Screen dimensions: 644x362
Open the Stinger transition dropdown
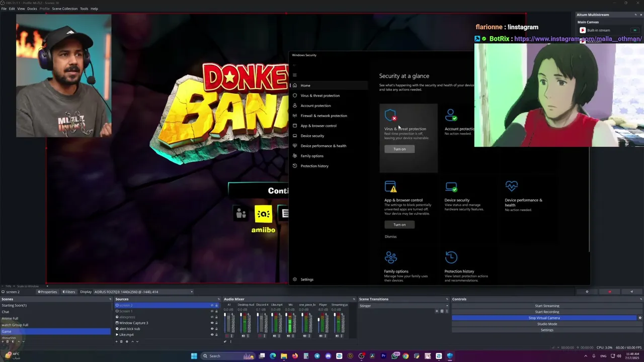tap(404, 306)
